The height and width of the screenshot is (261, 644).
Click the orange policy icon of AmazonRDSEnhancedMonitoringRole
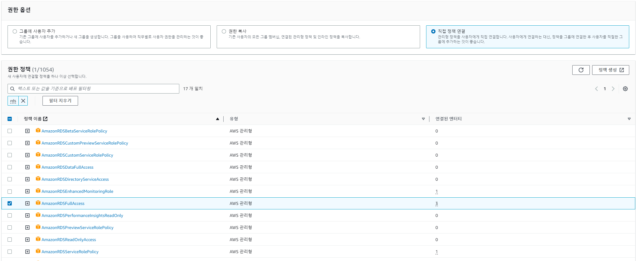tap(38, 191)
